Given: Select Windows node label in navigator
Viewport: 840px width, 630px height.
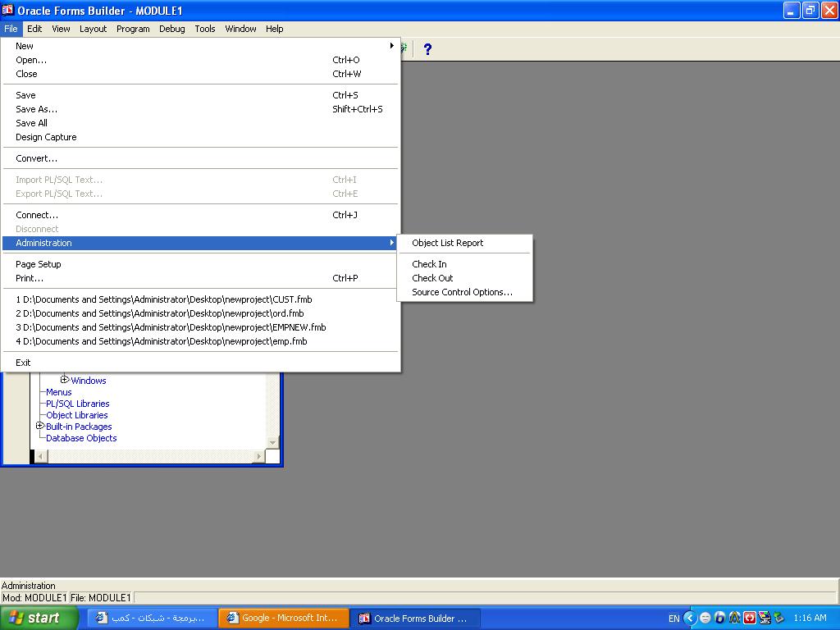Looking at the screenshot, I should 89,381.
